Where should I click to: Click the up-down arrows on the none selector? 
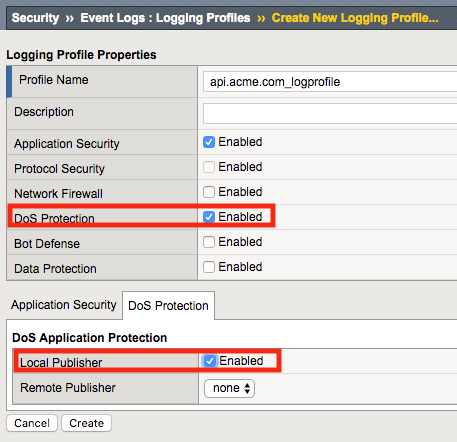coord(247,388)
